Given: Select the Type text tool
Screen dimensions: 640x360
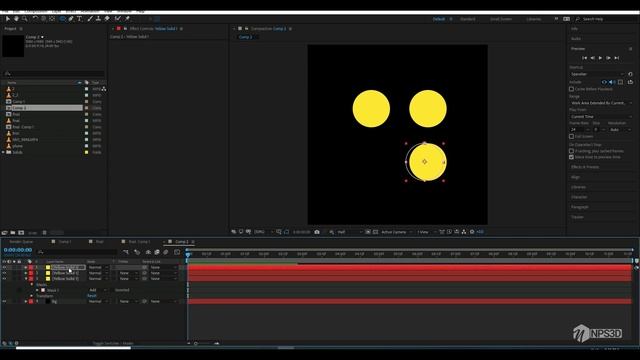Looking at the screenshot, I should click(x=80, y=19).
